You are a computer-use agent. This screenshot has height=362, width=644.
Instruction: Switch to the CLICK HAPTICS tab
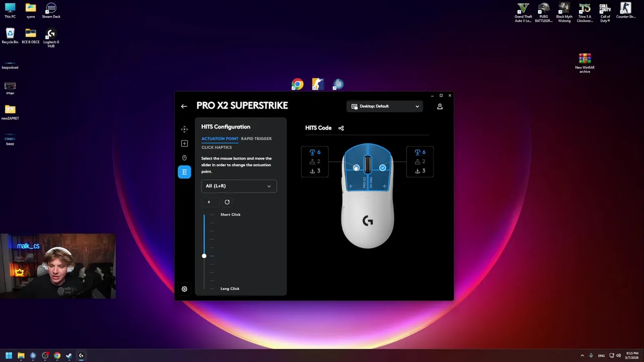coord(216,147)
